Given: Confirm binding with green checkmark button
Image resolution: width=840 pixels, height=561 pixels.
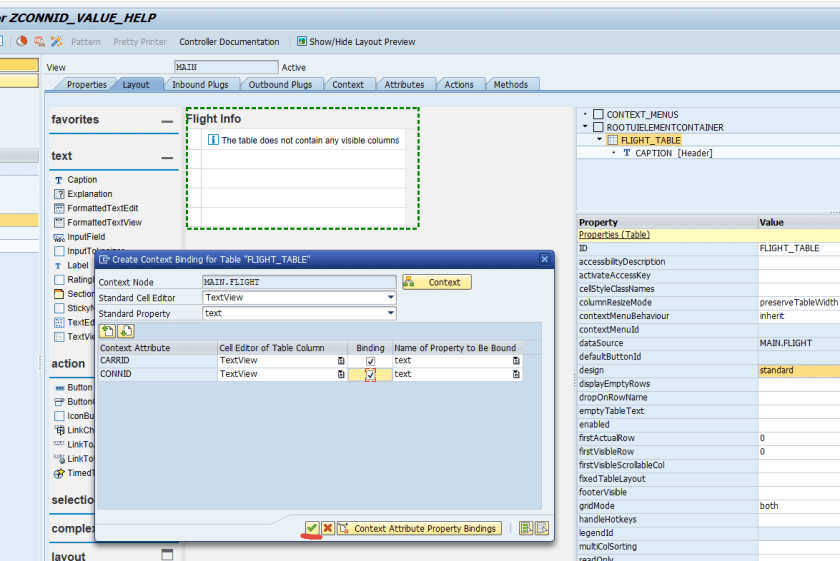Looking at the screenshot, I should click(312, 528).
